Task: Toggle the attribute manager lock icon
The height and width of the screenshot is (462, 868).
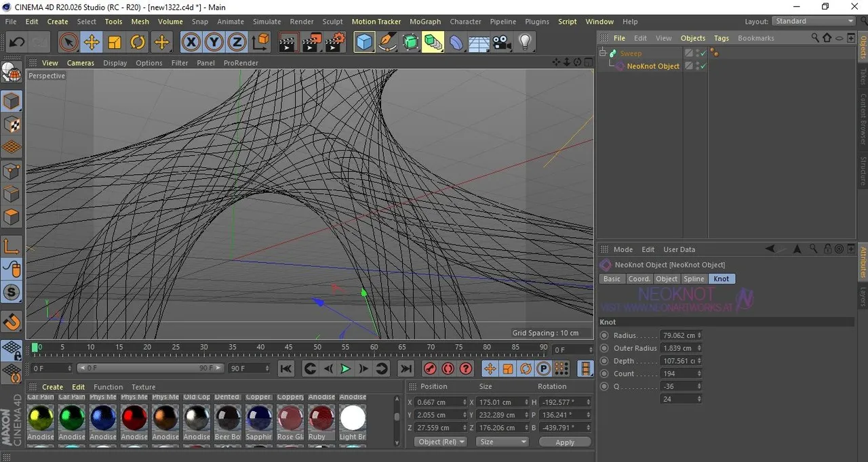Action: pyautogui.click(x=827, y=249)
